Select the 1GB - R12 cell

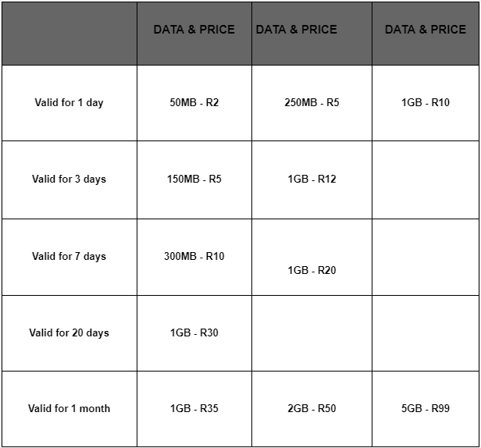coord(312,179)
